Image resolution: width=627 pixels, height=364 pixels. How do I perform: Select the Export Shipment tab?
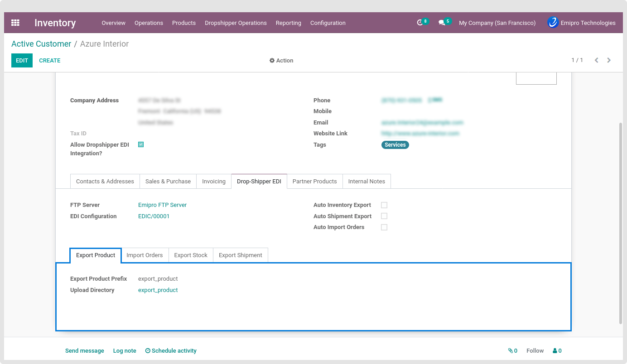(x=240, y=255)
